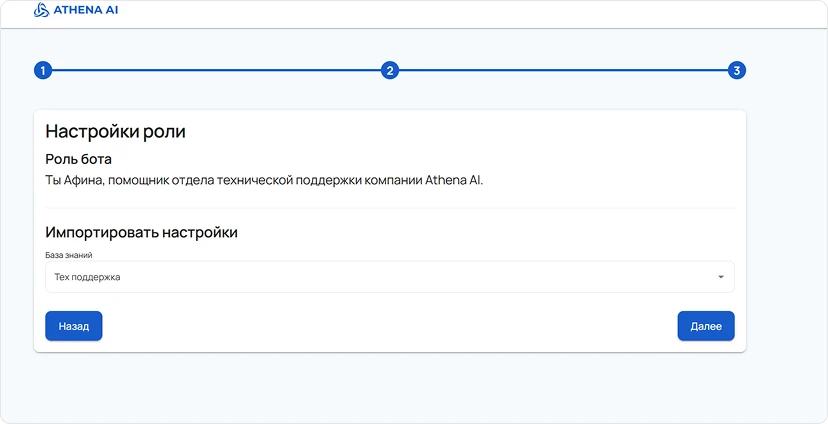Click the word Афина in the role text
This screenshot has height=424, width=828.
(84, 181)
